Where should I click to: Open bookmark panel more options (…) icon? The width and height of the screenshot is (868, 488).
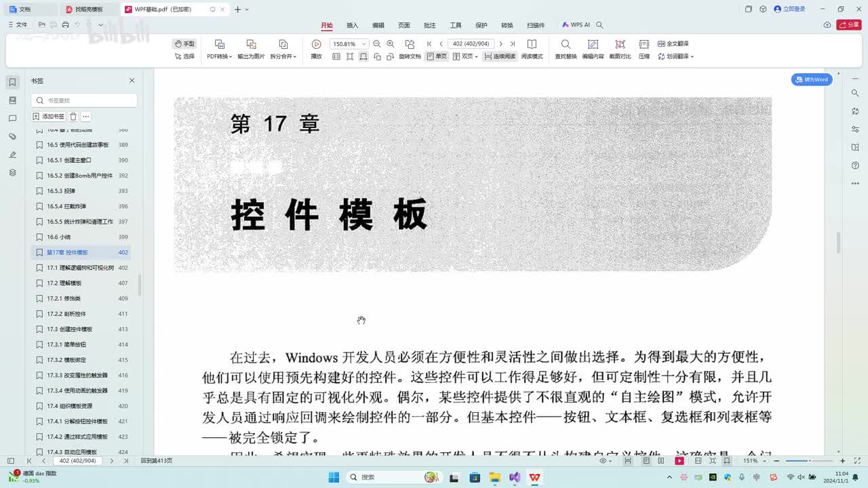(x=85, y=117)
